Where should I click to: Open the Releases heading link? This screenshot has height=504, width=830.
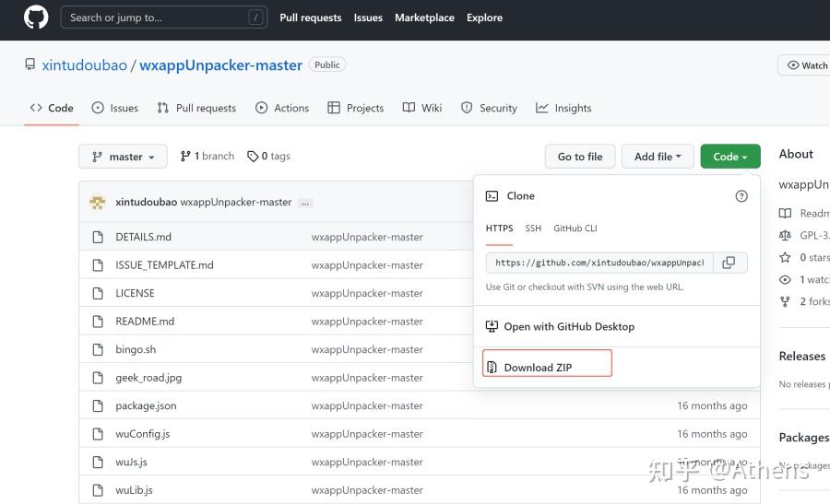(802, 357)
